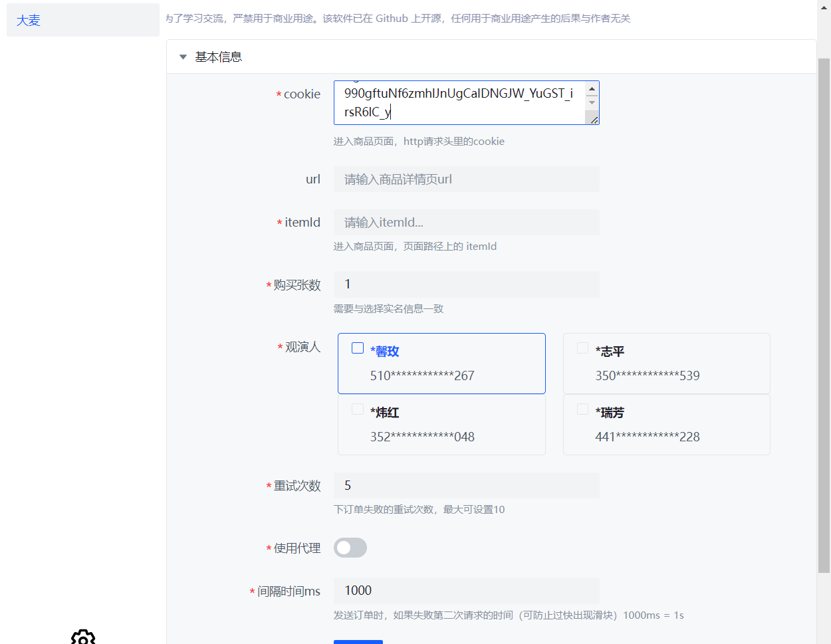Screen dimensions: 831x644
Task: Check the *馨玫 viewer checkbox
Action: point(358,348)
